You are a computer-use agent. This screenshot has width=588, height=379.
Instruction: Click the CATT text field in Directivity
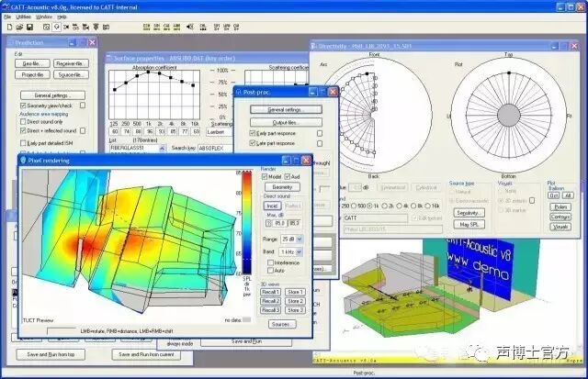click(376, 218)
